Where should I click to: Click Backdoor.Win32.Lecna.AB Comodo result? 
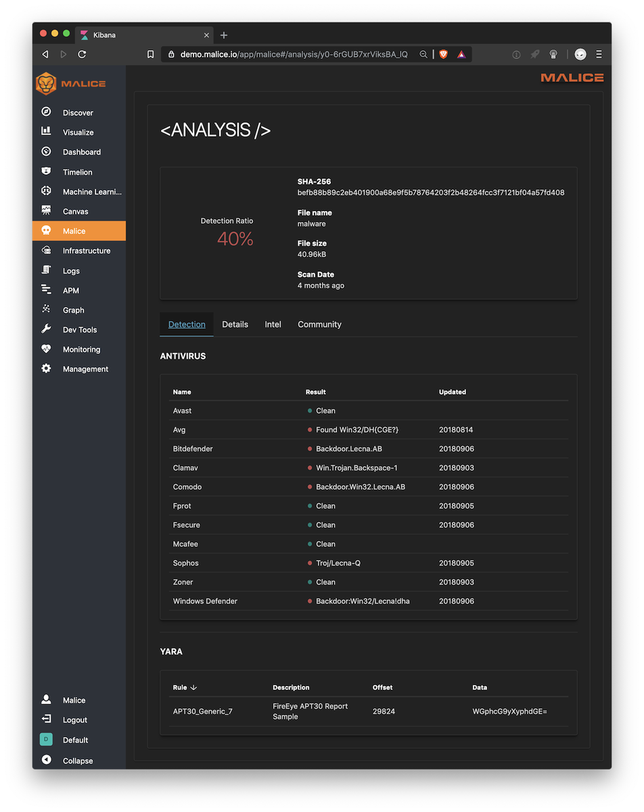[x=361, y=487]
